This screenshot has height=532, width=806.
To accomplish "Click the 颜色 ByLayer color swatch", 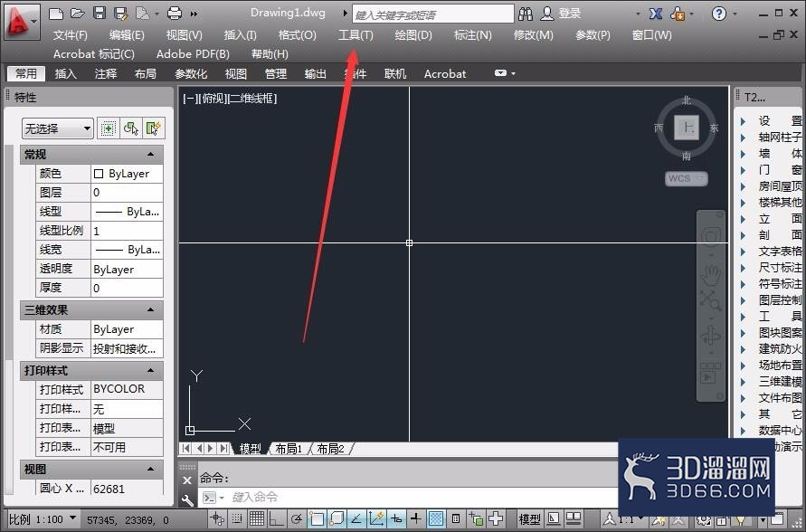I will click(99, 174).
